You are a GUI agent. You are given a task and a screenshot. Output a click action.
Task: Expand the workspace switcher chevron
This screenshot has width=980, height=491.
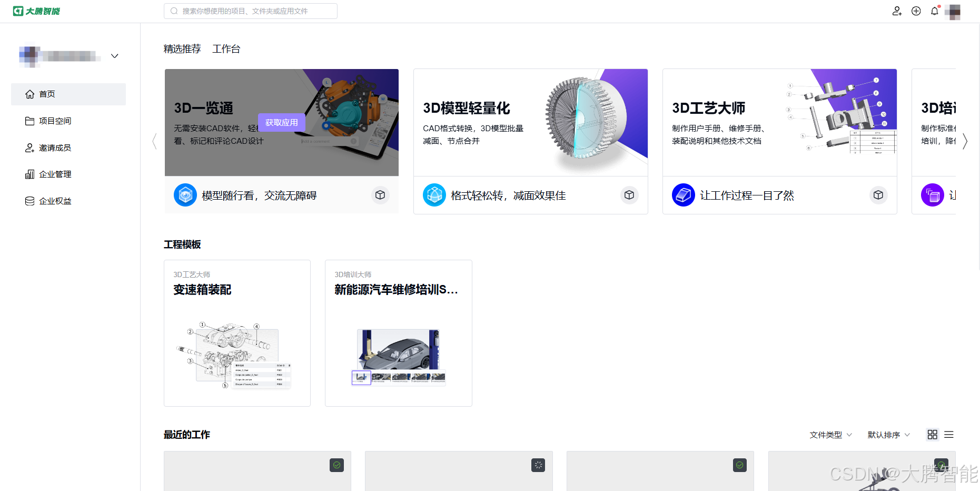[x=115, y=56]
